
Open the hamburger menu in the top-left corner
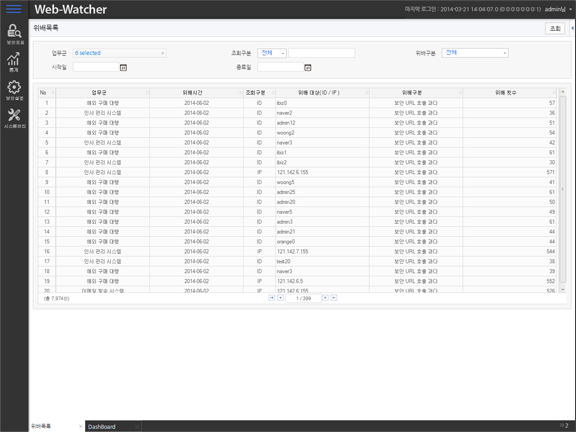point(14,9)
